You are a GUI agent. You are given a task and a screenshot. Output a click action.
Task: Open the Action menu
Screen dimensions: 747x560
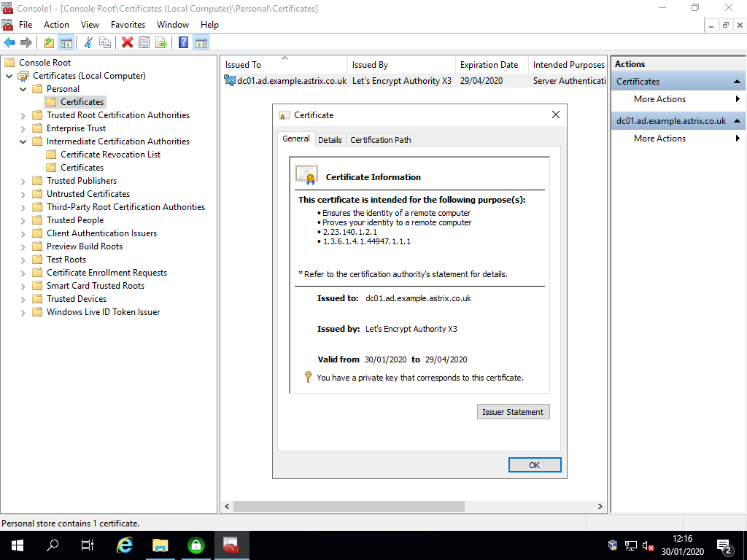56,24
